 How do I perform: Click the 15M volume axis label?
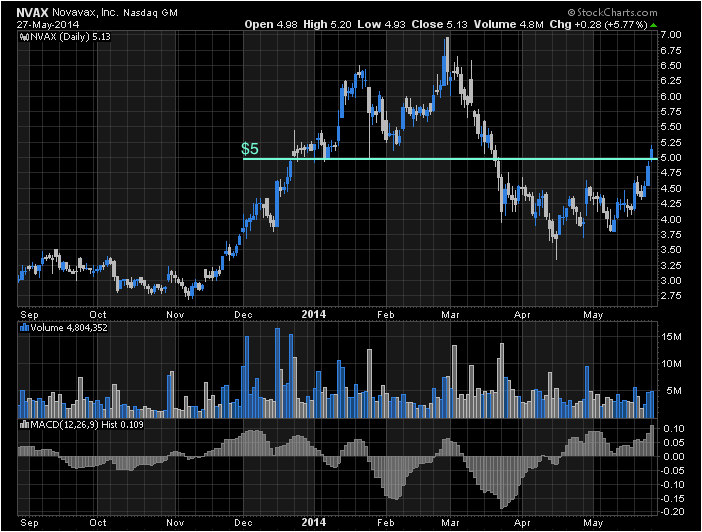(671, 337)
